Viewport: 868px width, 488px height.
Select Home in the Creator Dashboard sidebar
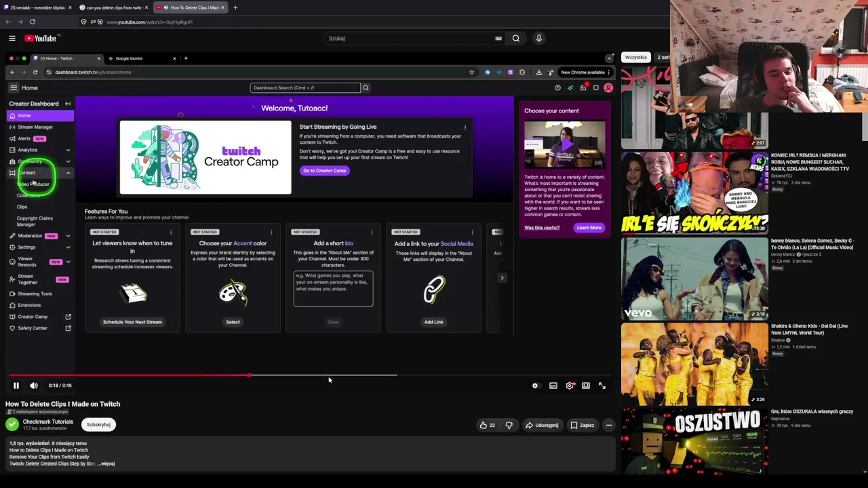point(41,116)
